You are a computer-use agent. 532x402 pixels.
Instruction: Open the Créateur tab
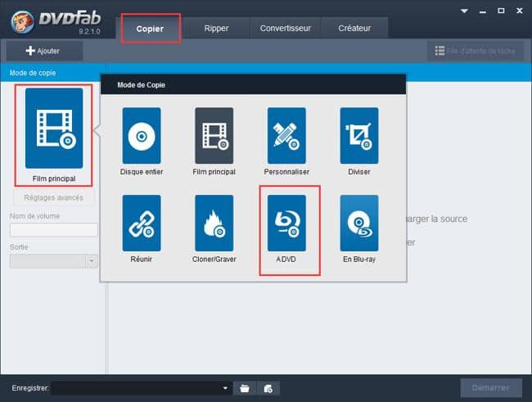tap(354, 28)
